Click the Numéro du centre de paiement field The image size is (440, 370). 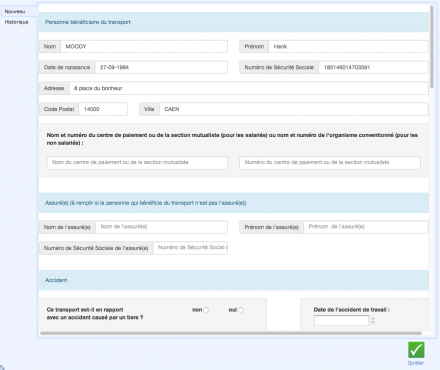tap(330, 163)
